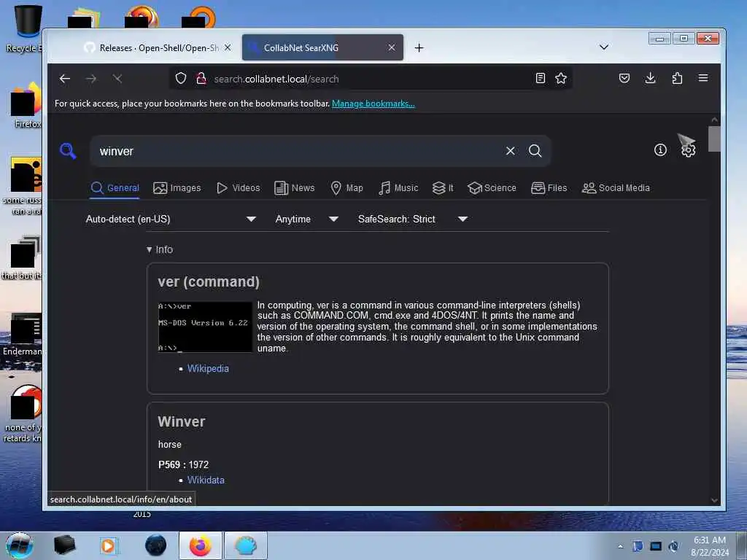Open the SearXNG preferences gear icon
Image resolution: width=747 pixels, height=560 pixels.
(x=688, y=150)
